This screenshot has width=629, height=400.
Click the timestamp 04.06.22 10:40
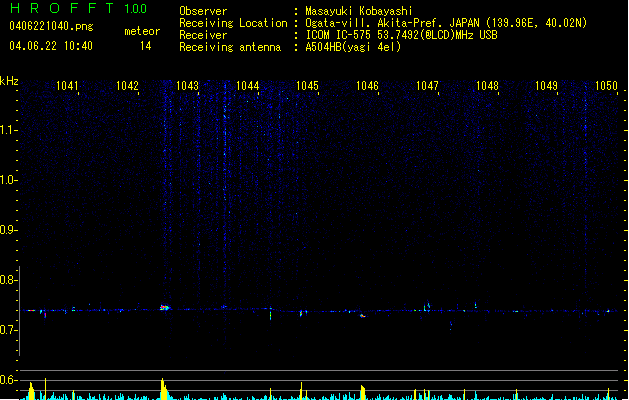click(51, 46)
